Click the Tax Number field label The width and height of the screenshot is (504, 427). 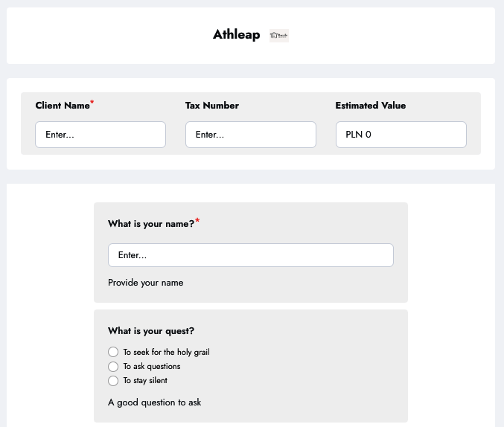[212, 106]
